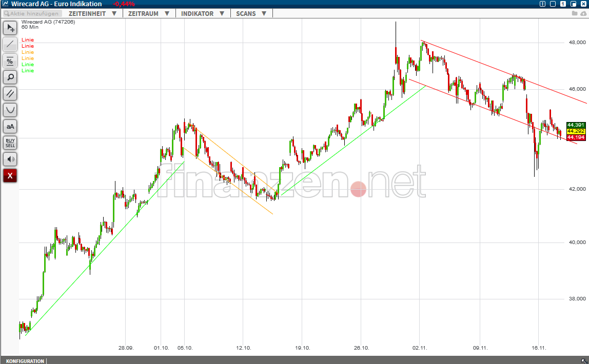Click the 05.10. date axis label
Image resolution: width=589 pixels, height=364 pixels.
(x=185, y=348)
